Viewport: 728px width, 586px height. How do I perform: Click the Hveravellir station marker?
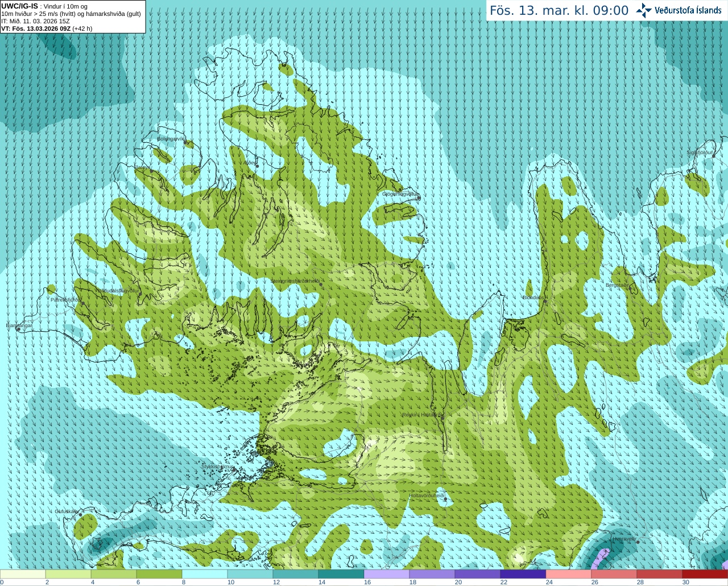point(638,542)
